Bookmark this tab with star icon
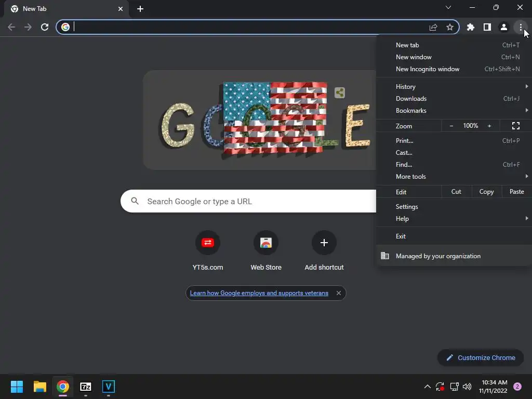This screenshot has width=532, height=399. click(x=450, y=27)
